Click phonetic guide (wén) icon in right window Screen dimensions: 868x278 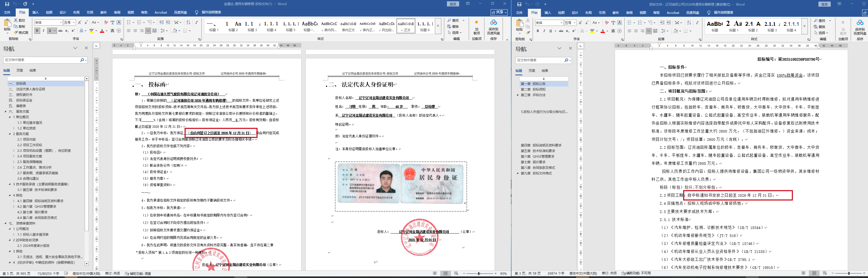point(613,23)
